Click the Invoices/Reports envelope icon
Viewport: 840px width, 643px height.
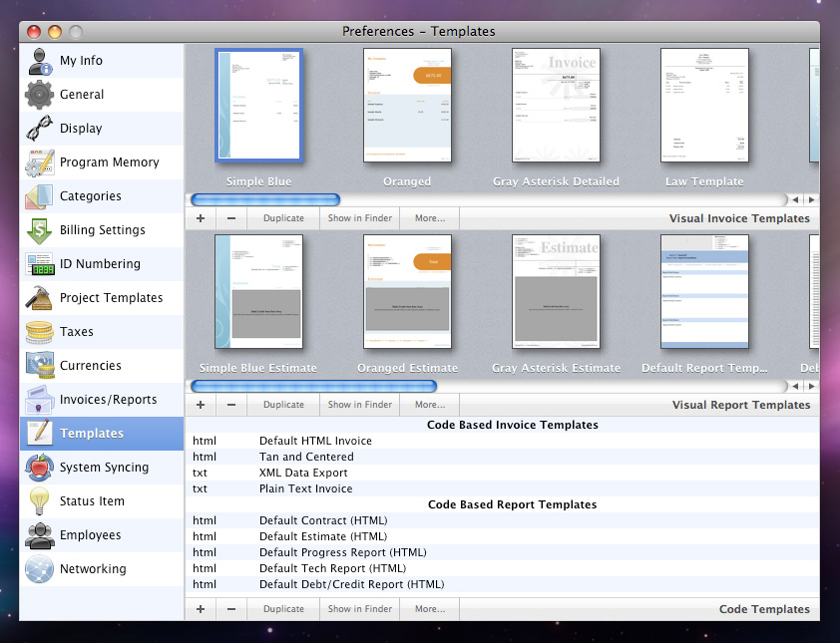39,400
